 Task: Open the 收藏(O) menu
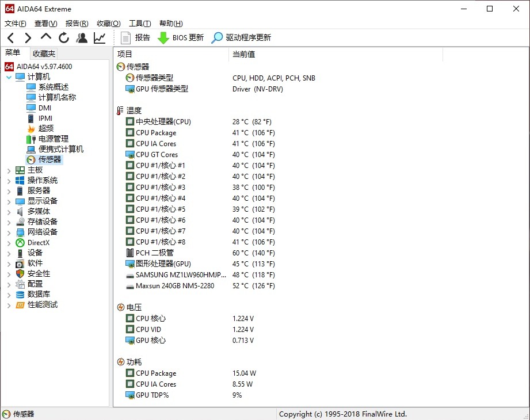109,24
